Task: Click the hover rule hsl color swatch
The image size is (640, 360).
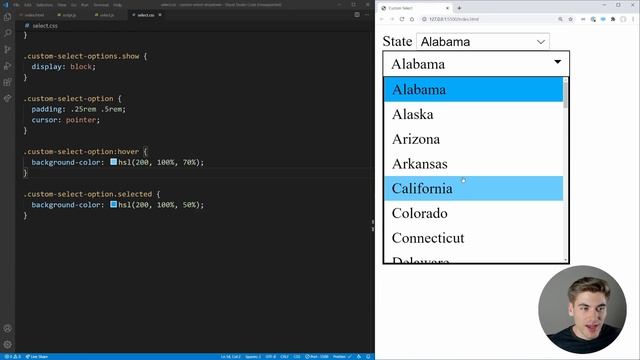Action: [x=113, y=162]
